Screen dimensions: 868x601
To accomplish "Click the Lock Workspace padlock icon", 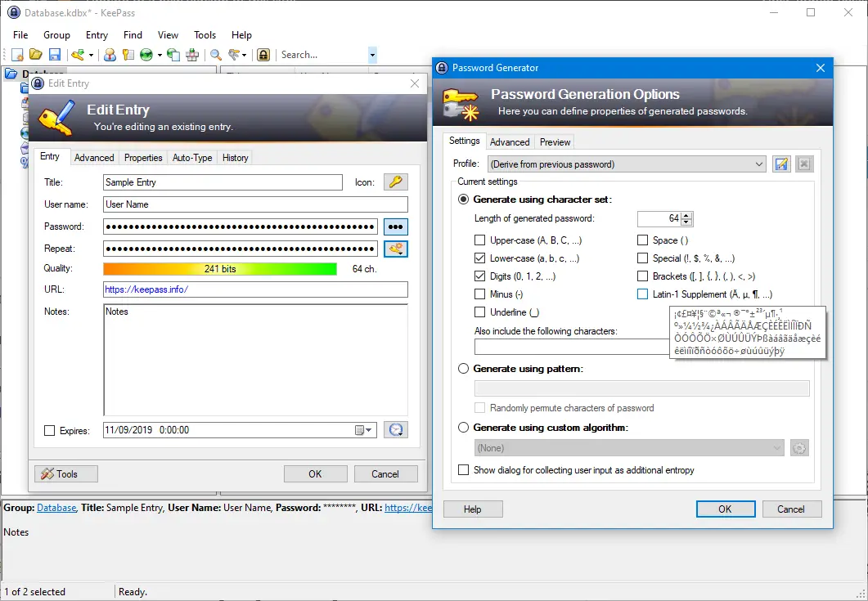I will point(263,54).
